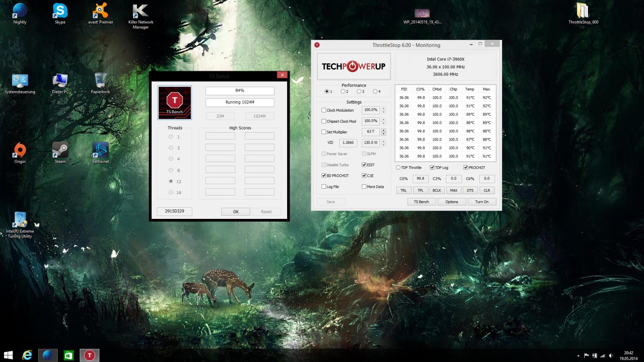
Task: Click the battery power tray icon
Action: coord(595,355)
